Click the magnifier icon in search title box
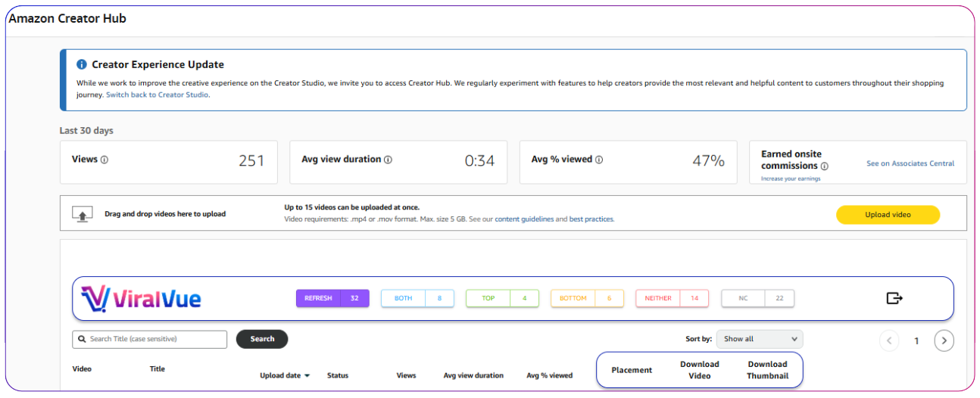The height and width of the screenshot is (398, 980). point(82,339)
